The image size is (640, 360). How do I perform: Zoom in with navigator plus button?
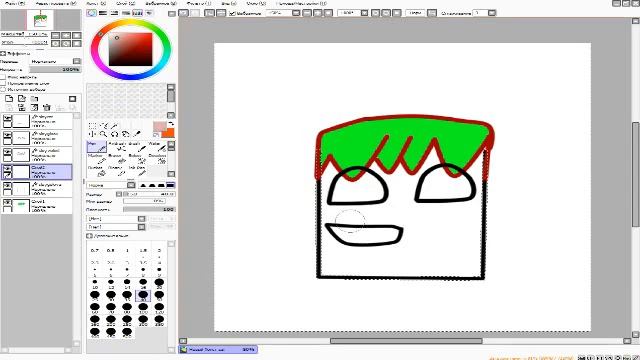66,36
